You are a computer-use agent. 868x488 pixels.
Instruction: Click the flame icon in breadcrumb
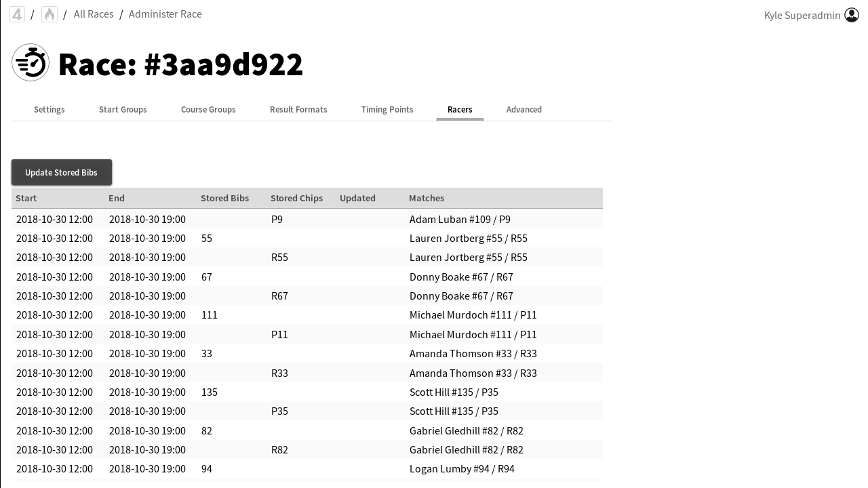(50, 14)
